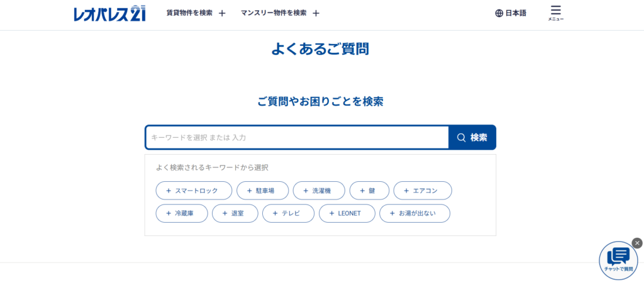Click the magnifier icon in 検索 button
The image size is (644, 287).
(462, 137)
